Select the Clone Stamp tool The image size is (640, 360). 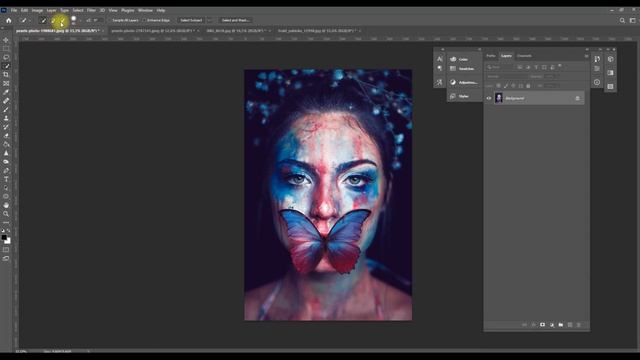(6, 118)
